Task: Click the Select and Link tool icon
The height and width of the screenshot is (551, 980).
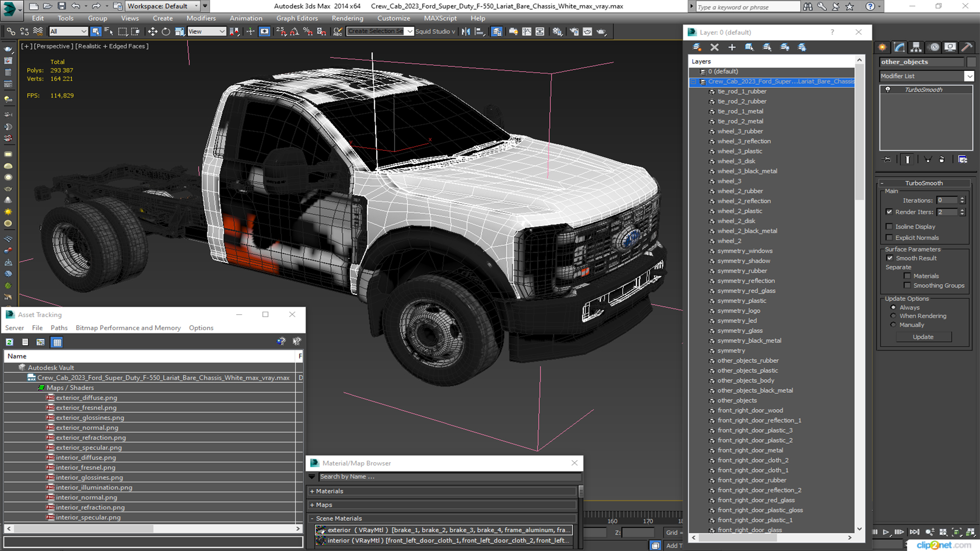Action: click(x=11, y=32)
